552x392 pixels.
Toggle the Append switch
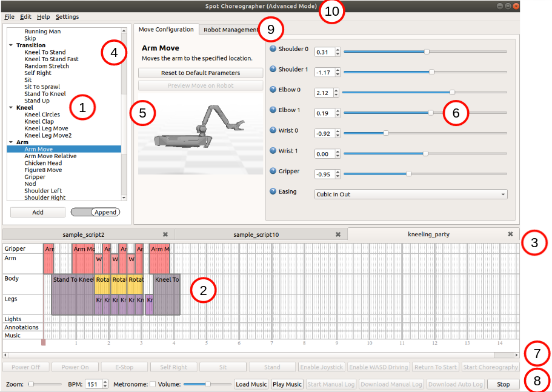coord(95,212)
